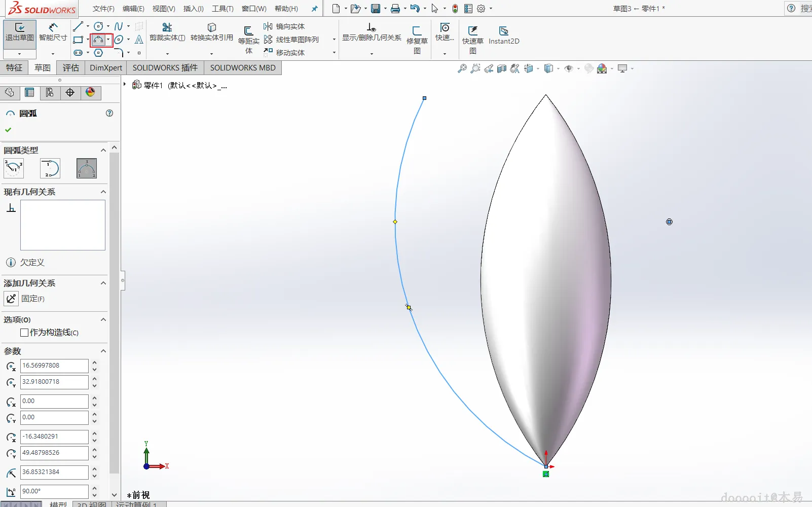Screen dimensions: 812x507
Task: Expand the 零件1 feature tree node
Action: tap(125, 85)
